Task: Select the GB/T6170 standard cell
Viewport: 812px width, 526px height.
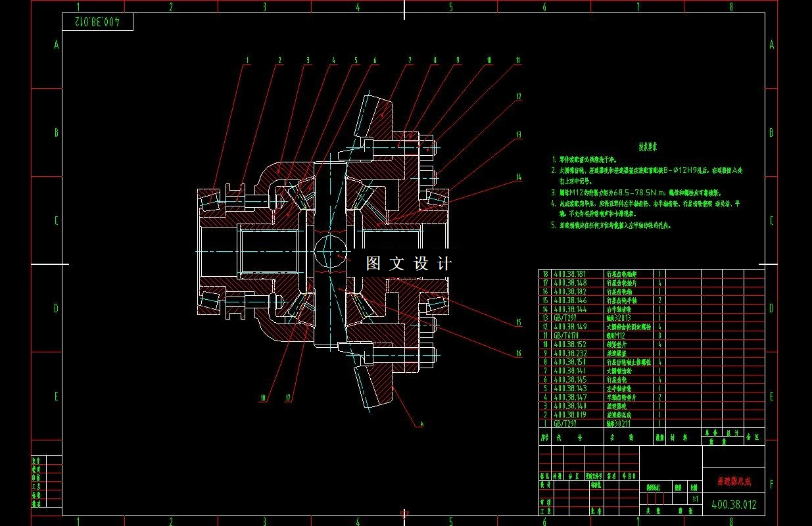Action: (567, 335)
